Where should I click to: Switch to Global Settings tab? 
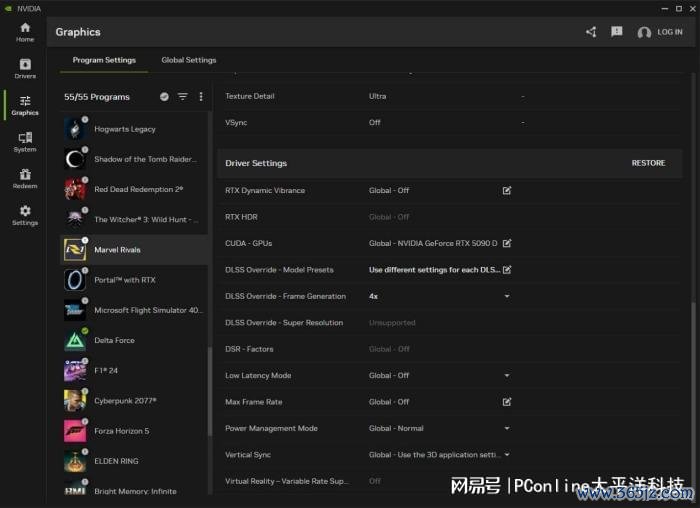tap(189, 60)
